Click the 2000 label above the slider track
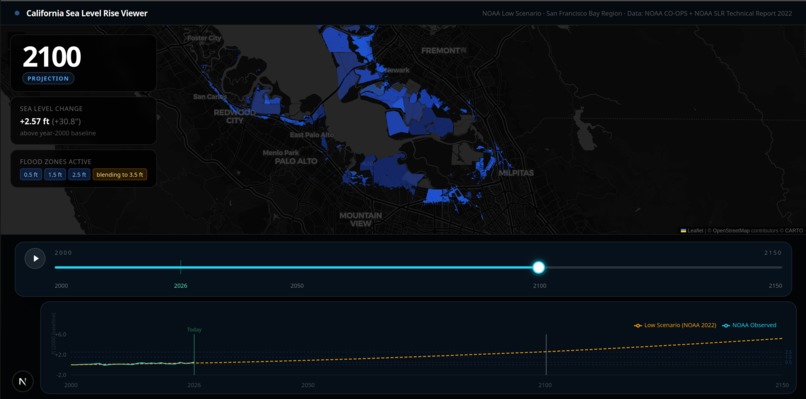The height and width of the screenshot is (399, 806). (x=63, y=253)
